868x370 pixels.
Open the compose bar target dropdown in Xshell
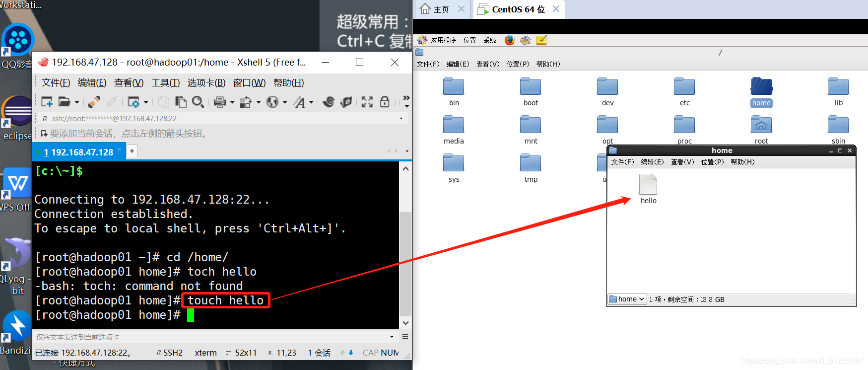[392, 337]
